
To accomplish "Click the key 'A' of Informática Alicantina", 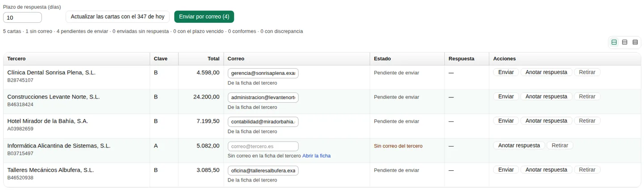I will tap(156, 146).
